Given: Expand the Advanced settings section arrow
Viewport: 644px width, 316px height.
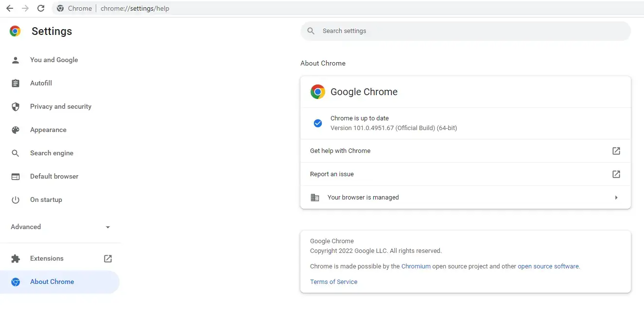Looking at the screenshot, I should click(108, 227).
